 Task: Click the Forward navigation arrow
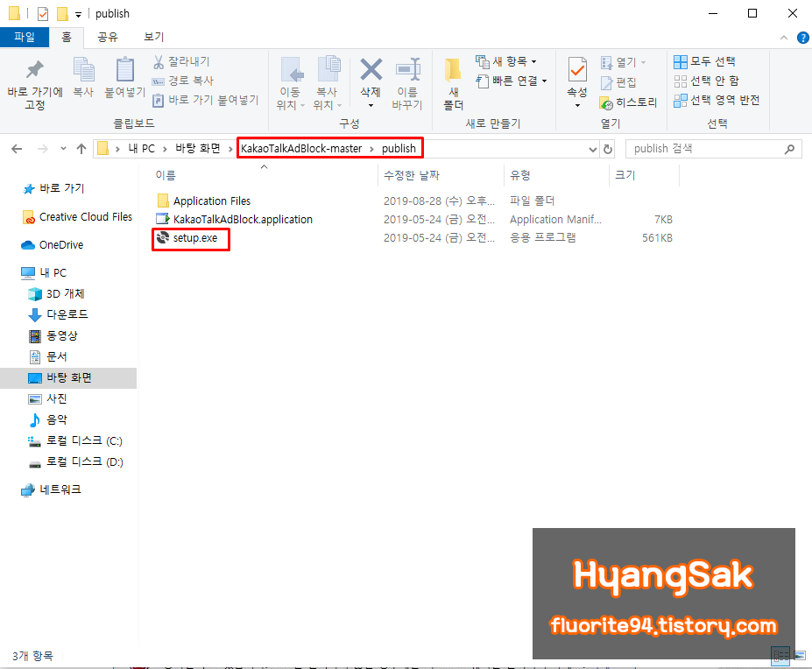[42, 149]
